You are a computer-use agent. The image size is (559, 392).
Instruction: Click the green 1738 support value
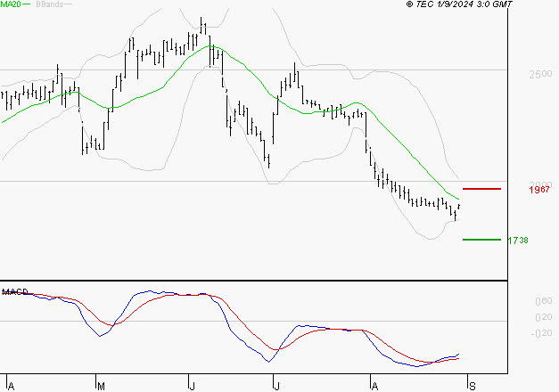518,241
